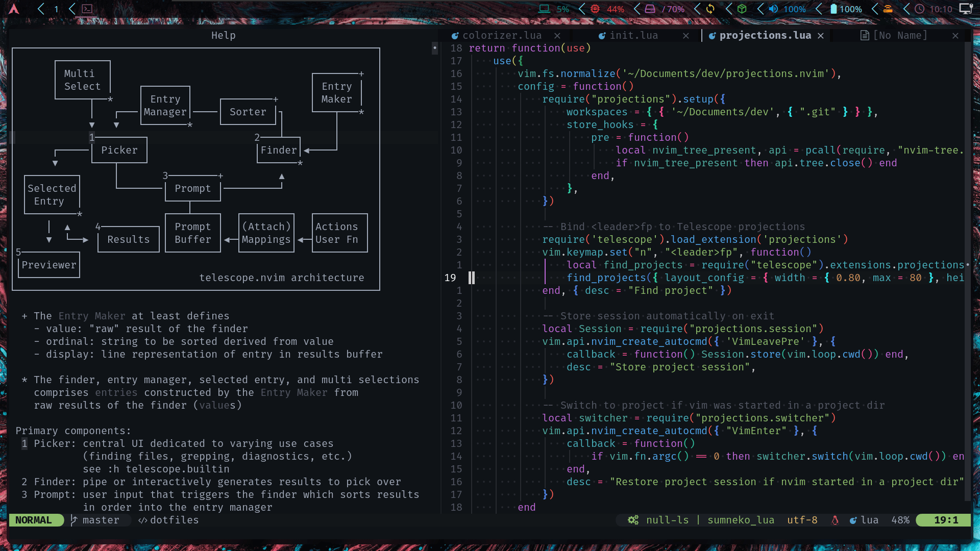
Task: Toggle the monitor icon at top right
Action: 966,9
